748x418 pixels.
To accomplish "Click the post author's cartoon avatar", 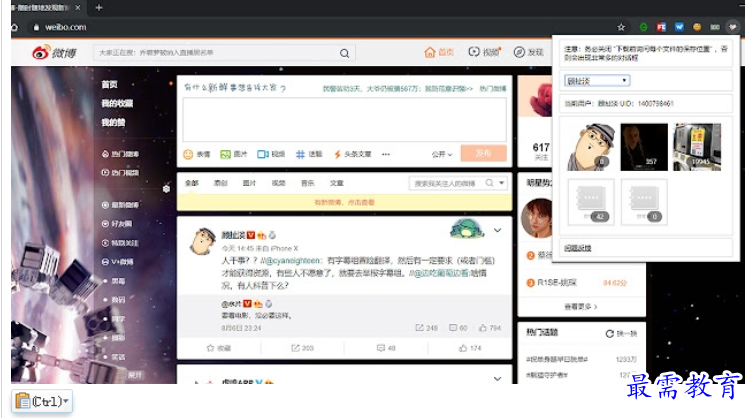I will point(202,241).
